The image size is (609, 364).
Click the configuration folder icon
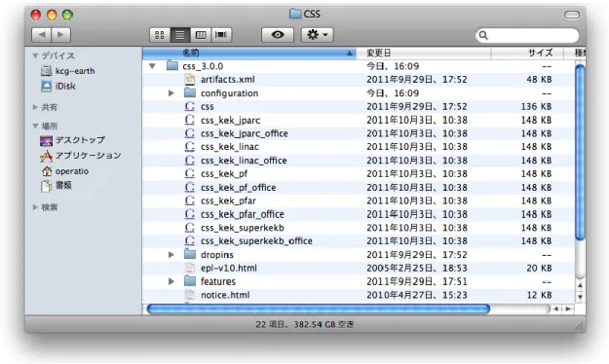190,92
